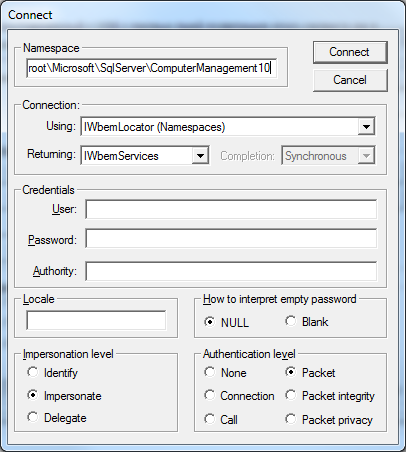
Task: Open the Using IWbemLocator dropdown
Action: [228, 127]
